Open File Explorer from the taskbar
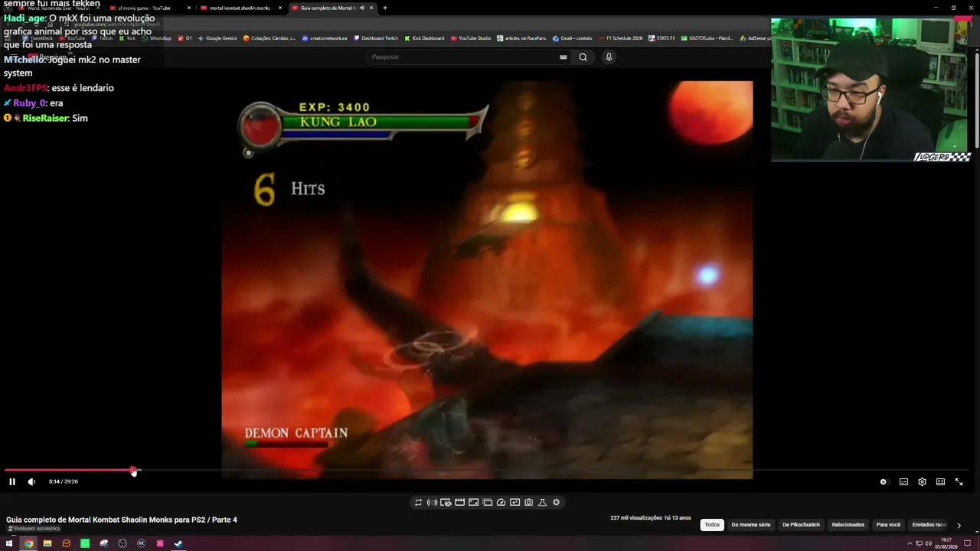 [47, 543]
